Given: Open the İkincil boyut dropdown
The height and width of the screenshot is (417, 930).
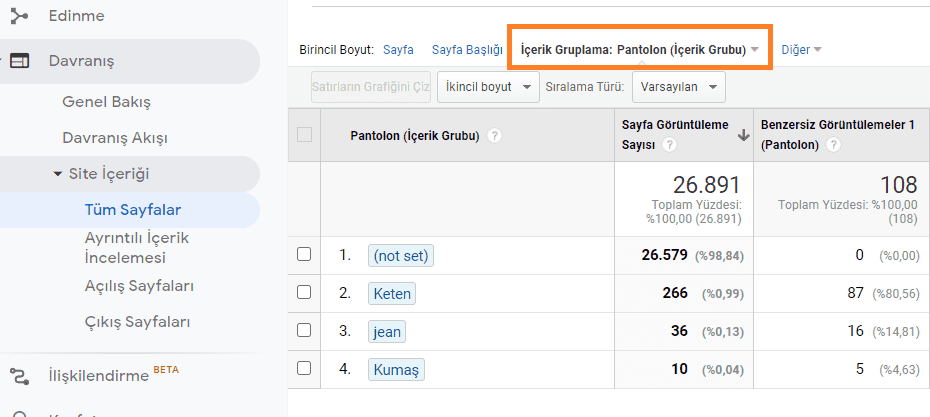Looking at the screenshot, I should click(x=488, y=87).
